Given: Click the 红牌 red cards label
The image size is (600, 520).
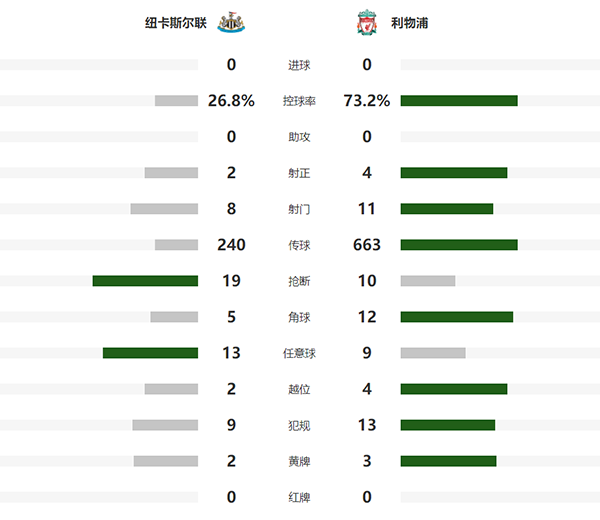Looking at the screenshot, I should coord(299,497).
